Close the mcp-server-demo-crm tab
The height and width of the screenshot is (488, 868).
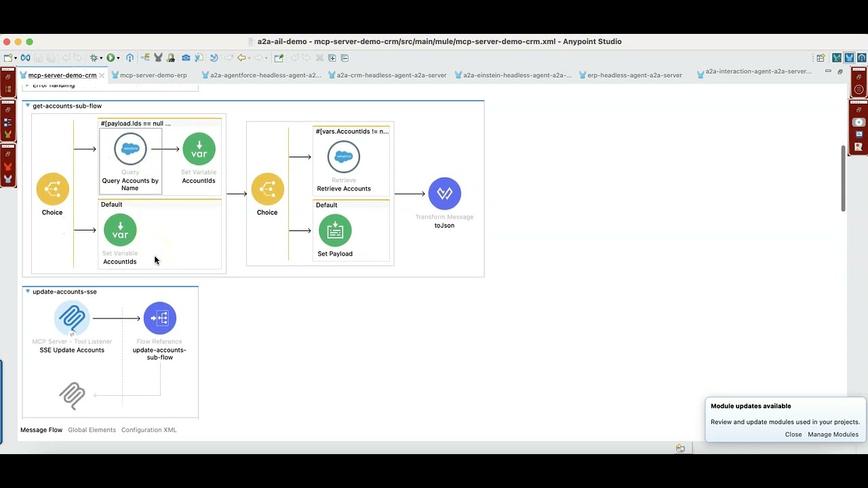102,75
